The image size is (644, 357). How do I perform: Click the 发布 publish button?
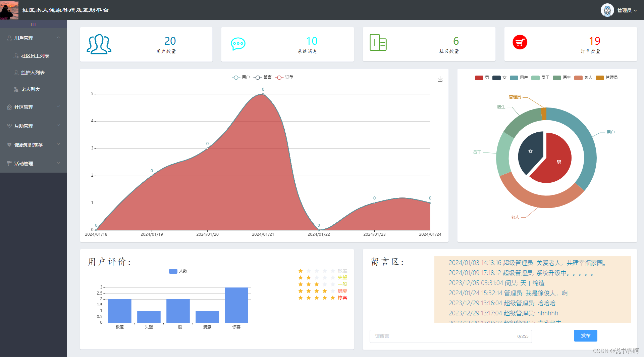click(586, 336)
